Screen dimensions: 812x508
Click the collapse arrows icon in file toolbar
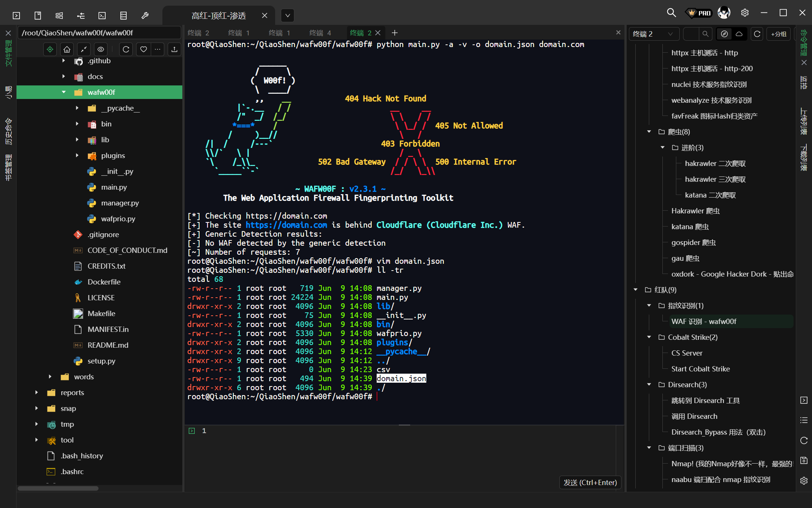(84, 49)
